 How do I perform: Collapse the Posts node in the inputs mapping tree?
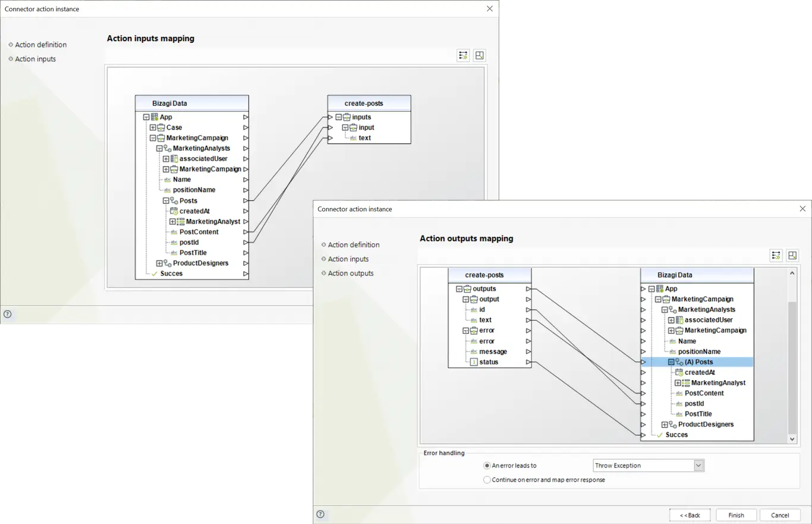pos(166,200)
